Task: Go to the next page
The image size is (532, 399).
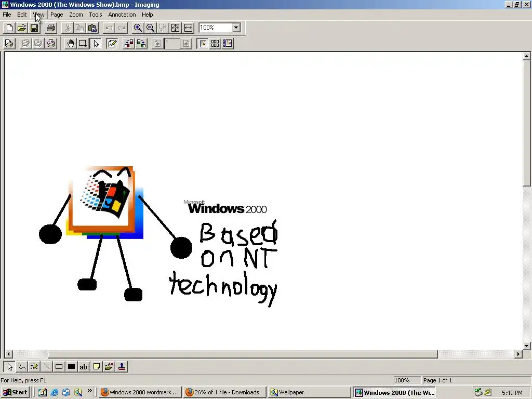Action: pyautogui.click(x=187, y=44)
